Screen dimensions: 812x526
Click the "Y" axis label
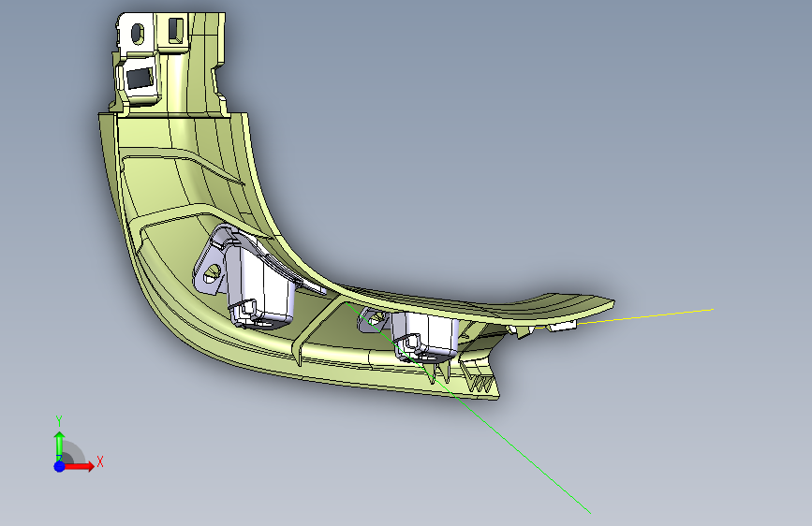coord(59,421)
